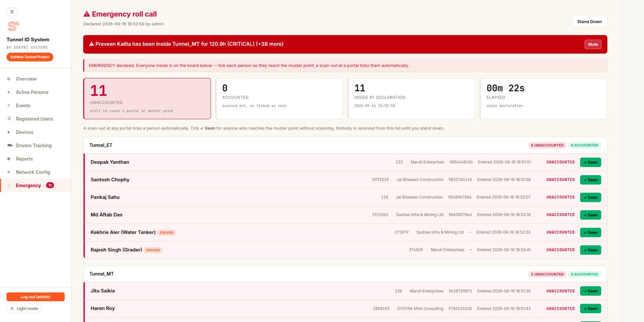Mark Md Aftab Das as Seen
The image size is (644, 322).
(x=590, y=215)
